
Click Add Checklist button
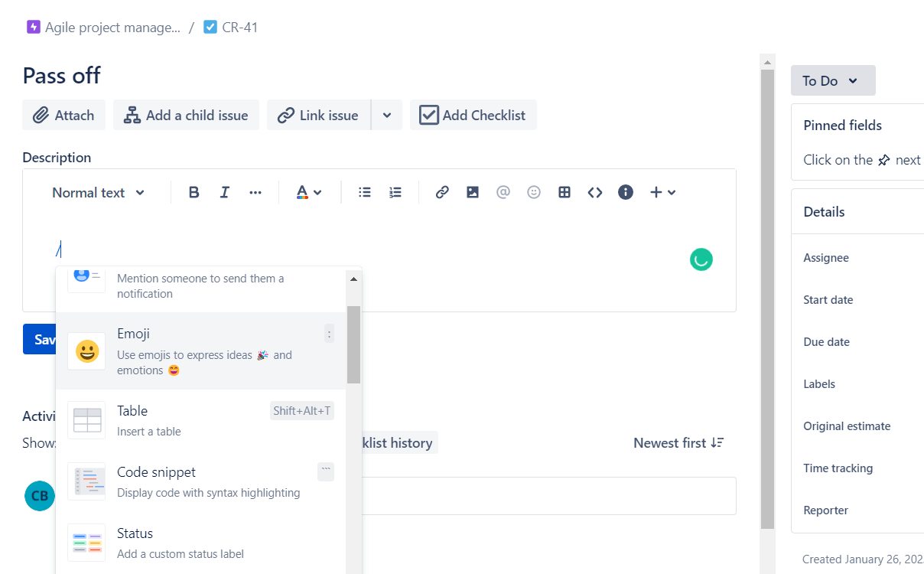click(x=473, y=116)
